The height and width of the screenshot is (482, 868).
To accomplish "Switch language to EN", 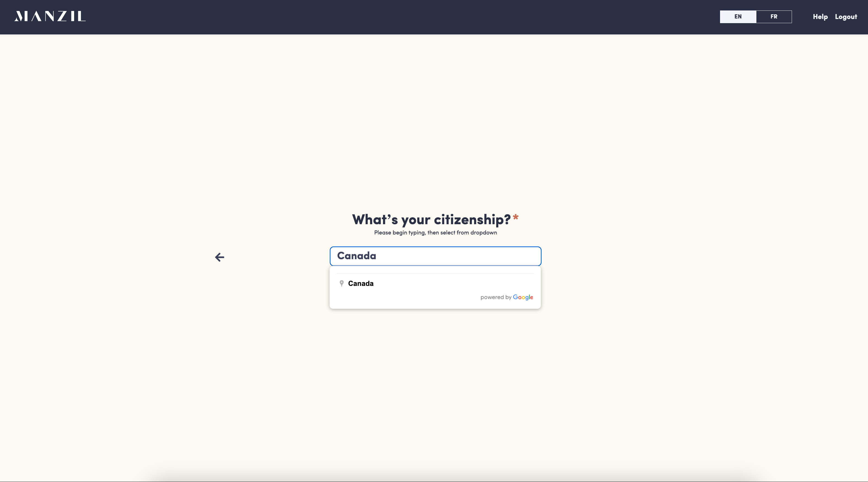I will (x=738, y=17).
